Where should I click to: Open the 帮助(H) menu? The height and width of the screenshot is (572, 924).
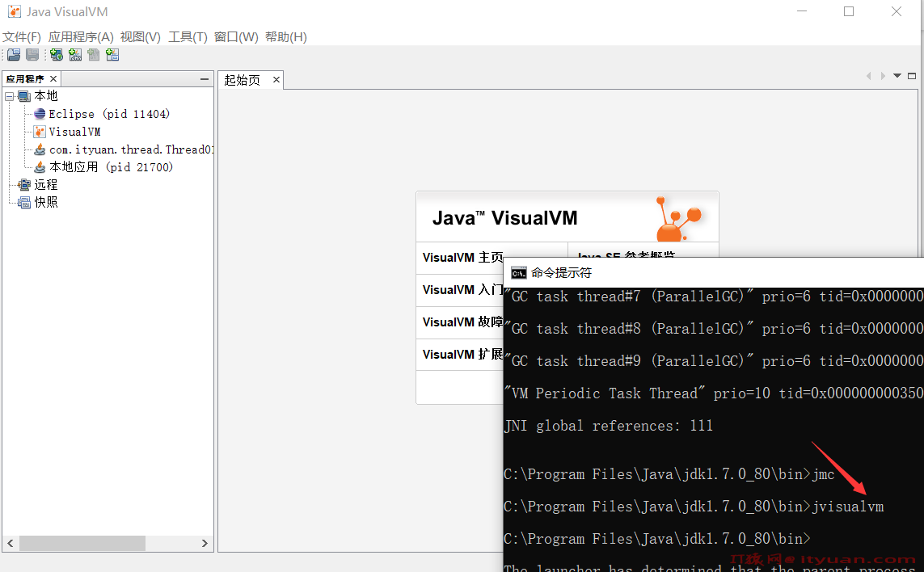click(286, 36)
